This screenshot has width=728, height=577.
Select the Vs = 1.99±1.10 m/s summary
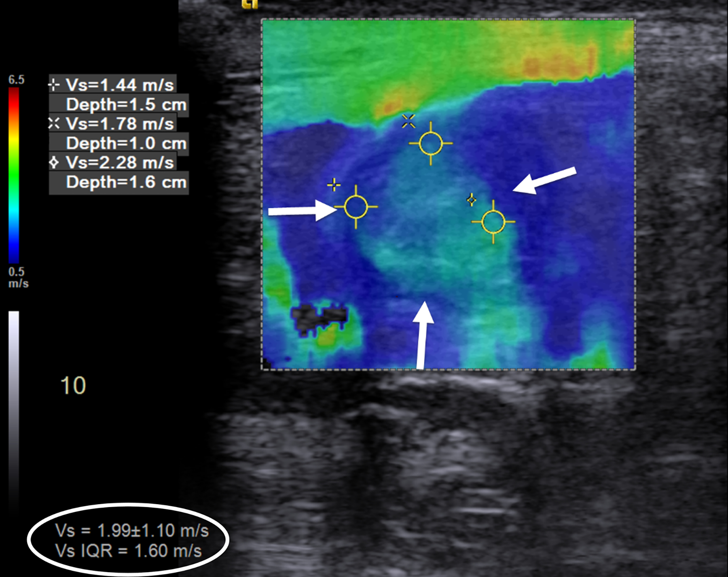(x=132, y=530)
